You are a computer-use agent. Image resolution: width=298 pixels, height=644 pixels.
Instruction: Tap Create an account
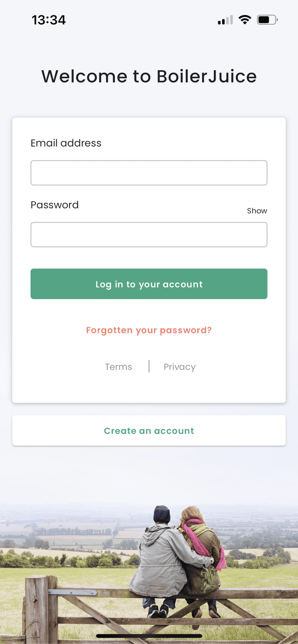[149, 431]
